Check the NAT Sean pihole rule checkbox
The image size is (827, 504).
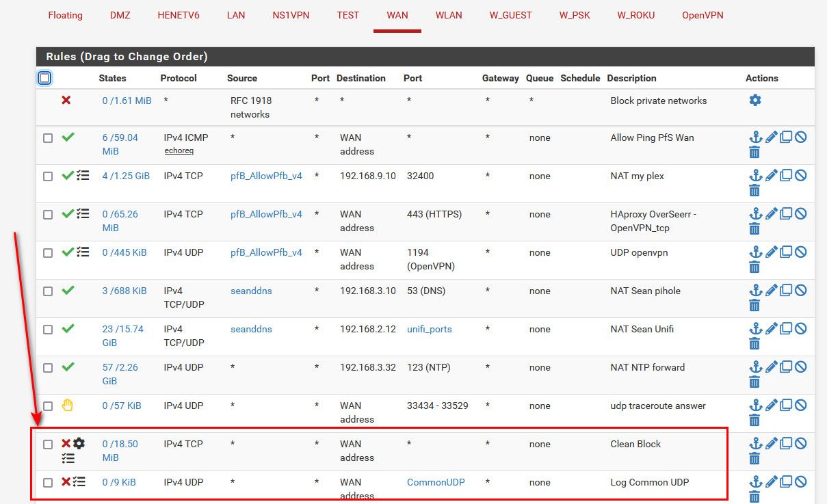click(48, 291)
